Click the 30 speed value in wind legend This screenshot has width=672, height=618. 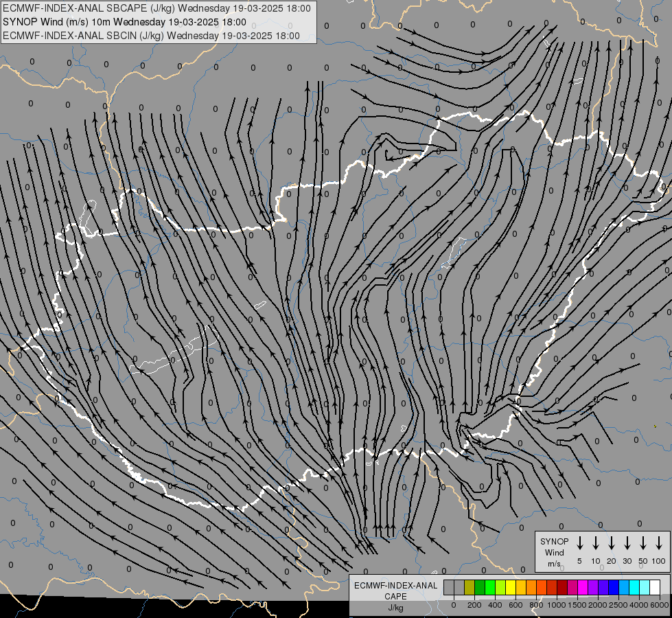pyautogui.click(x=627, y=561)
